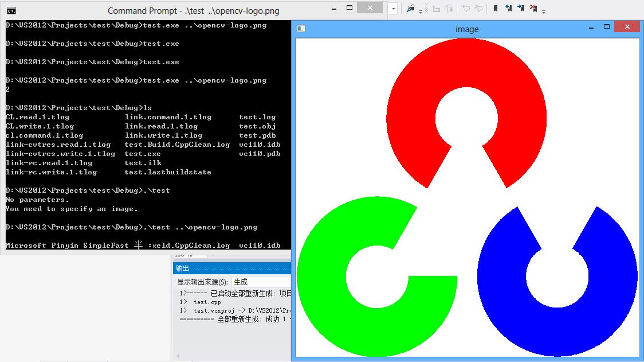Expand options after Find in Files icon
644x362 pixels.
coord(421,11)
